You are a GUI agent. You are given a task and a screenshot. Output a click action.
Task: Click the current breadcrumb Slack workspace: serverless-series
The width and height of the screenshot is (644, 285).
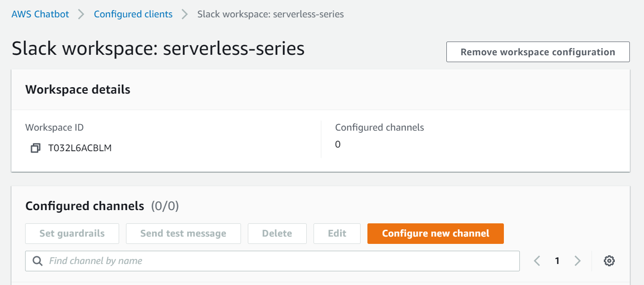[270, 14]
